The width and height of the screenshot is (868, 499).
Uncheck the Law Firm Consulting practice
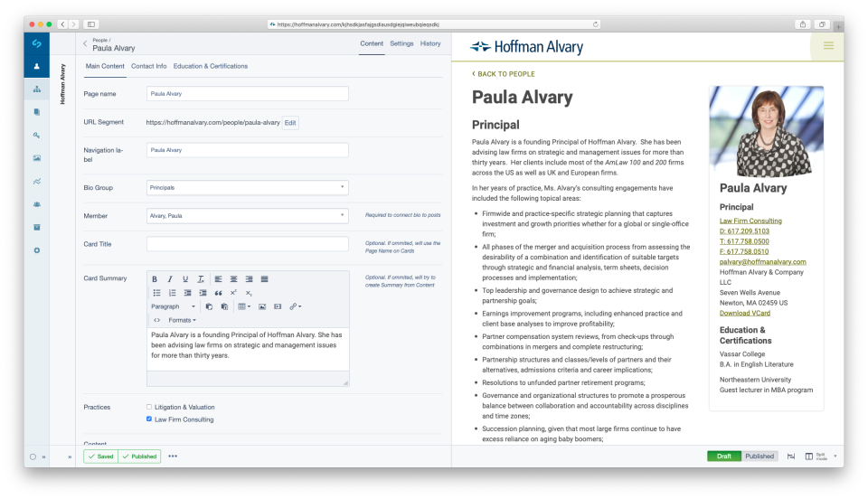tap(149, 419)
